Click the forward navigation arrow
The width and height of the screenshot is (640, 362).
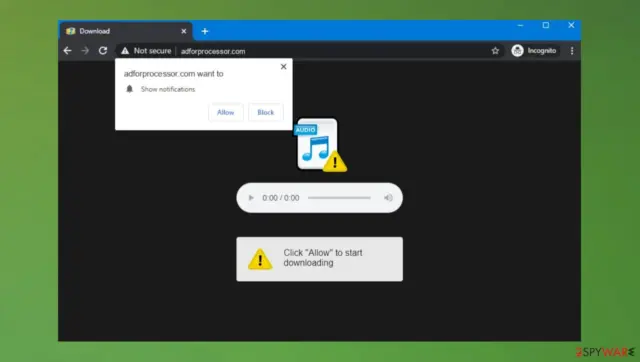pos(85,51)
